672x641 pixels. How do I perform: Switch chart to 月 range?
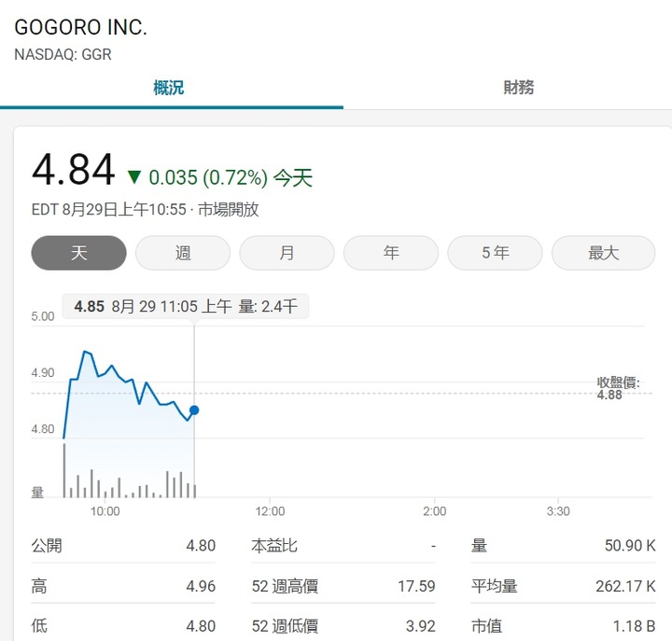click(x=287, y=253)
